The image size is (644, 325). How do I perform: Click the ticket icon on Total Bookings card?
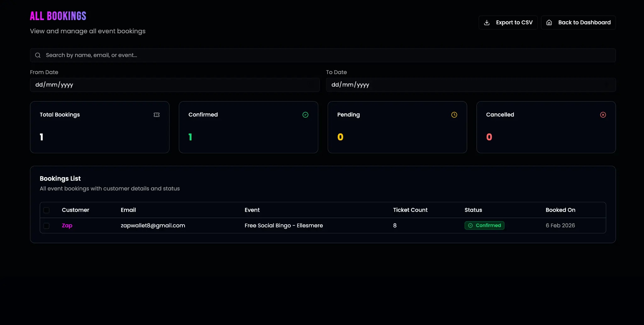click(156, 115)
